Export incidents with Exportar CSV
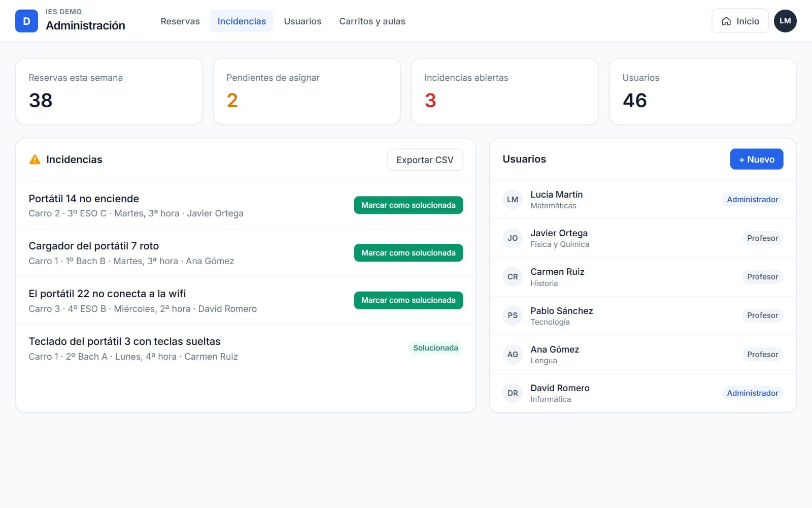812x508 pixels. click(x=425, y=160)
